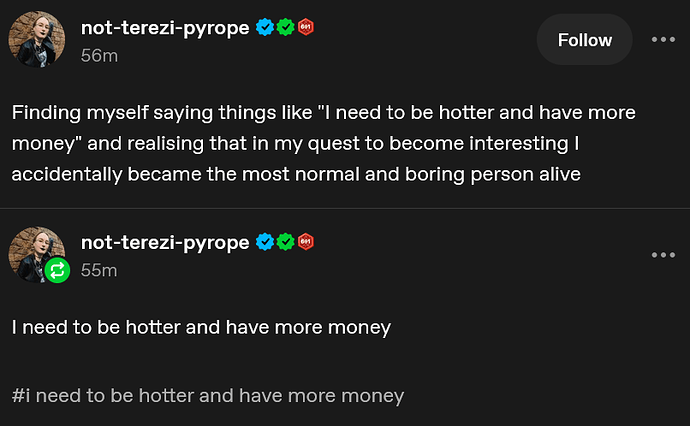The width and height of the screenshot is (690, 426).
Task: Open the #i need to be hotter tag
Action: click(x=208, y=395)
